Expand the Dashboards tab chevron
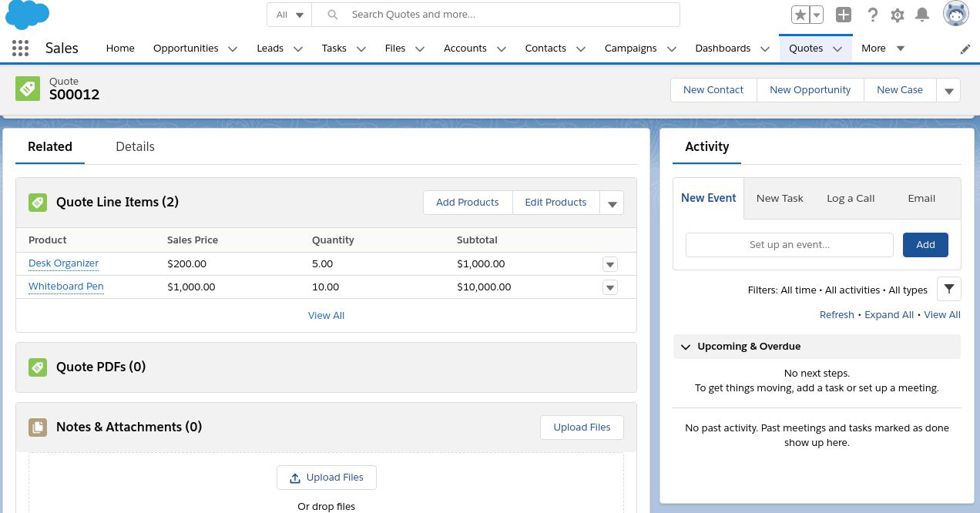 click(764, 49)
